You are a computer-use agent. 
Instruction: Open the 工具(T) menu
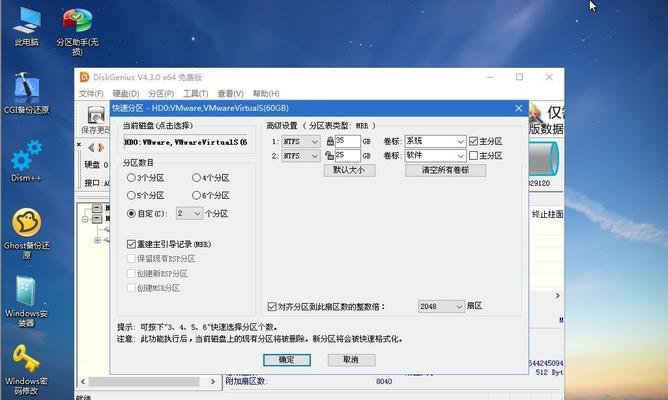click(196, 93)
